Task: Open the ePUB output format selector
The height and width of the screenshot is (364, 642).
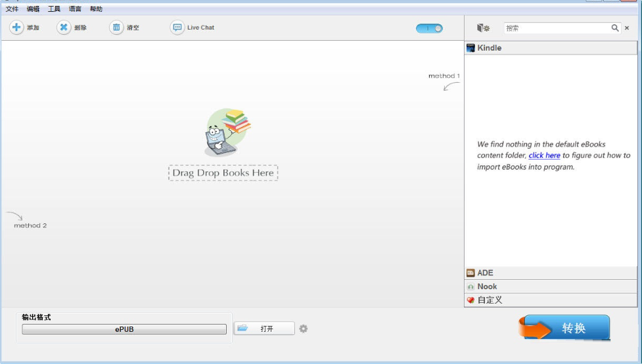Action: 124,329
